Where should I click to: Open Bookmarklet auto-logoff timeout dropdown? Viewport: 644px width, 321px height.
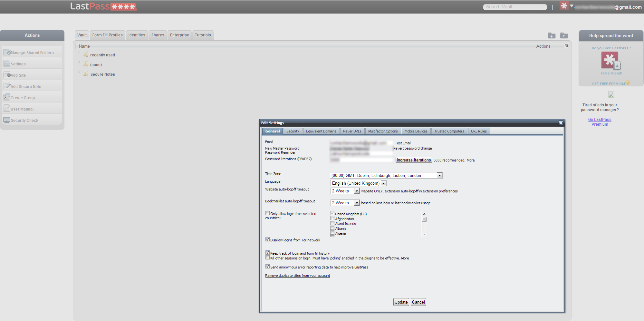click(345, 203)
